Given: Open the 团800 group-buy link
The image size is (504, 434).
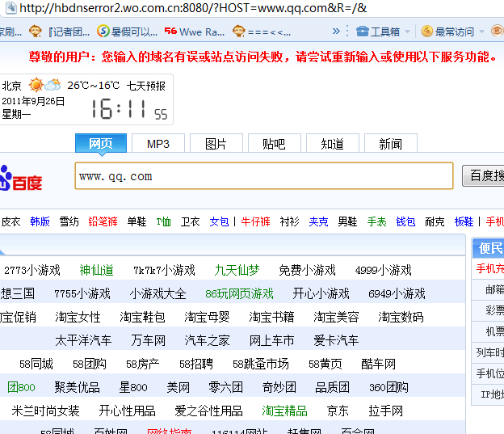Looking at the screenshot, I should click(21, 387).
